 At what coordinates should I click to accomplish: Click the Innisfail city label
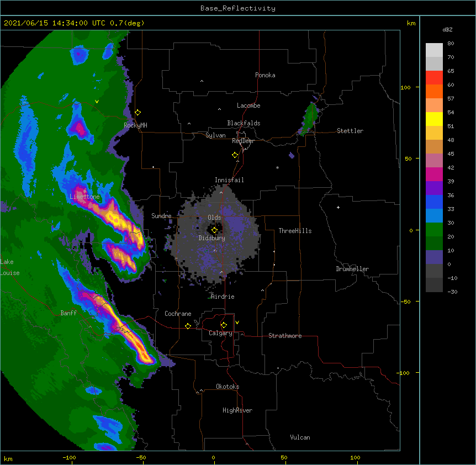coord(229,180)
